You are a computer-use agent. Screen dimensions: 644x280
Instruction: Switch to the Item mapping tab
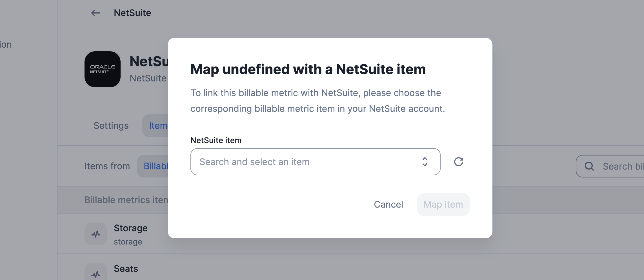[155, 126]
